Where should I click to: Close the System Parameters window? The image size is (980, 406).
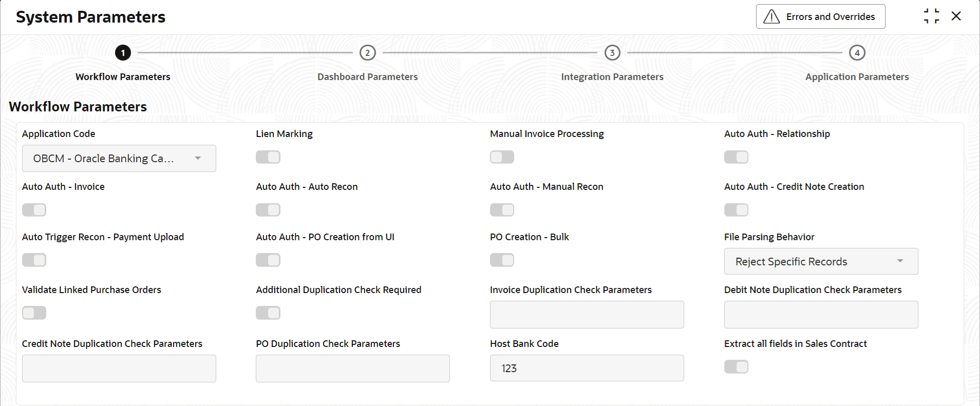(956, 16)
